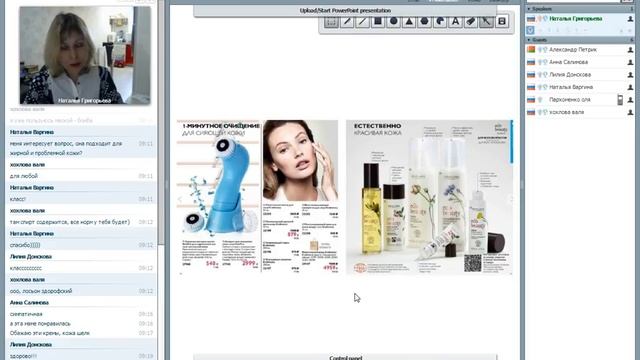Click the chat message "симпатичная"

click(x=26, y=314)
